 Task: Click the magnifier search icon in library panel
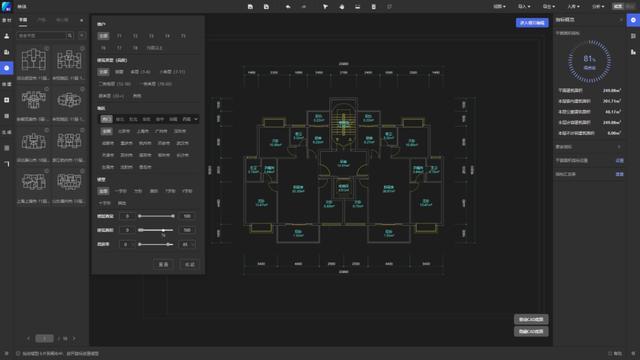[70, 36]
